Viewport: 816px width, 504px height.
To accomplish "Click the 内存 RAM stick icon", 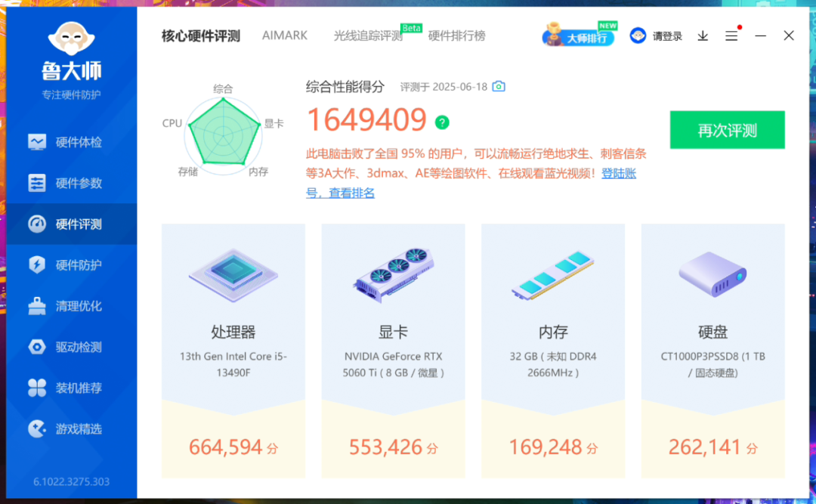I will tap(552, 276).
